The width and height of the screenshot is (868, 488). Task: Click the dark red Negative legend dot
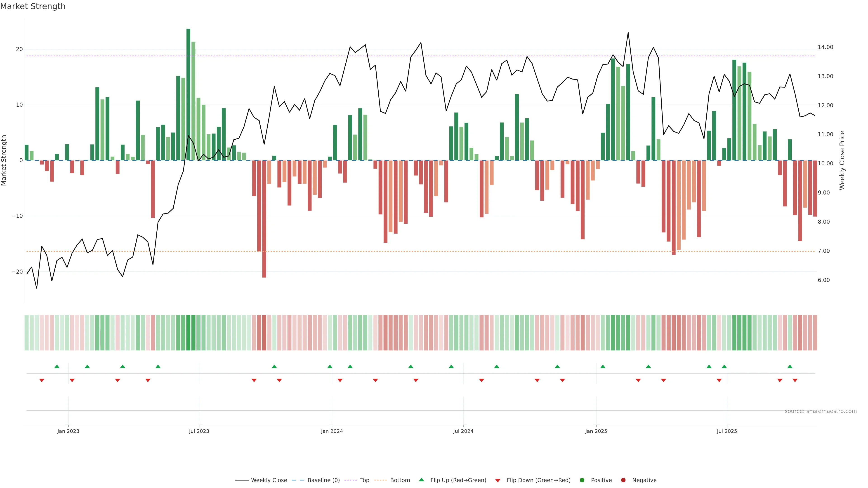(623, 480)
